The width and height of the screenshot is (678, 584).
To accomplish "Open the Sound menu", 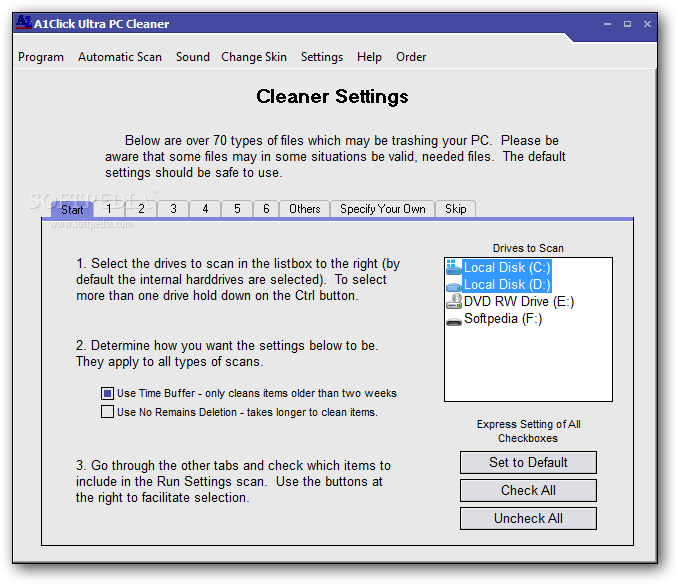I will [192, 57].
